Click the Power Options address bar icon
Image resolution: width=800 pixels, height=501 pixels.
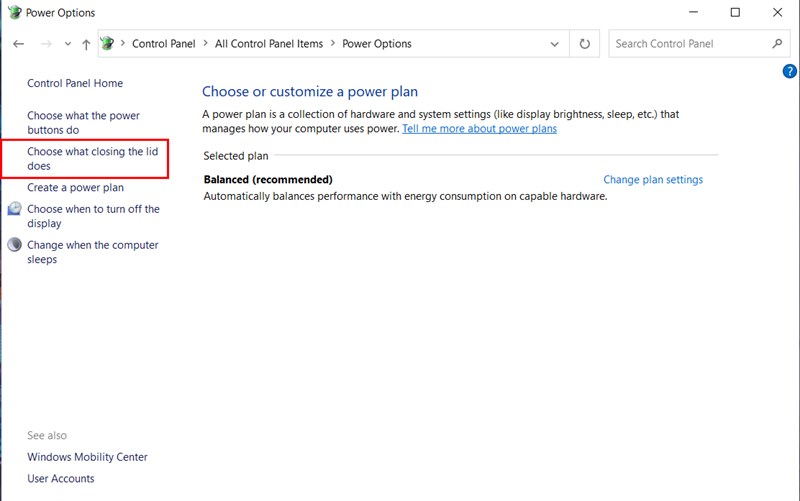pyautogui.click(x=107, y=43)
